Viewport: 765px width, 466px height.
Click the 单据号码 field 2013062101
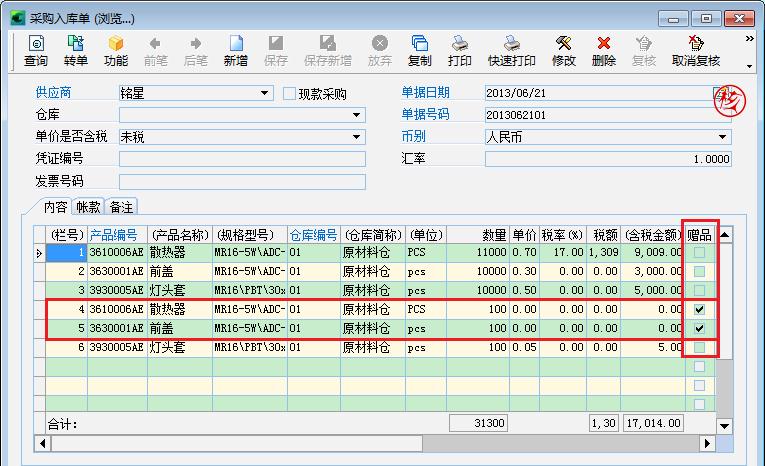[608, 115]
